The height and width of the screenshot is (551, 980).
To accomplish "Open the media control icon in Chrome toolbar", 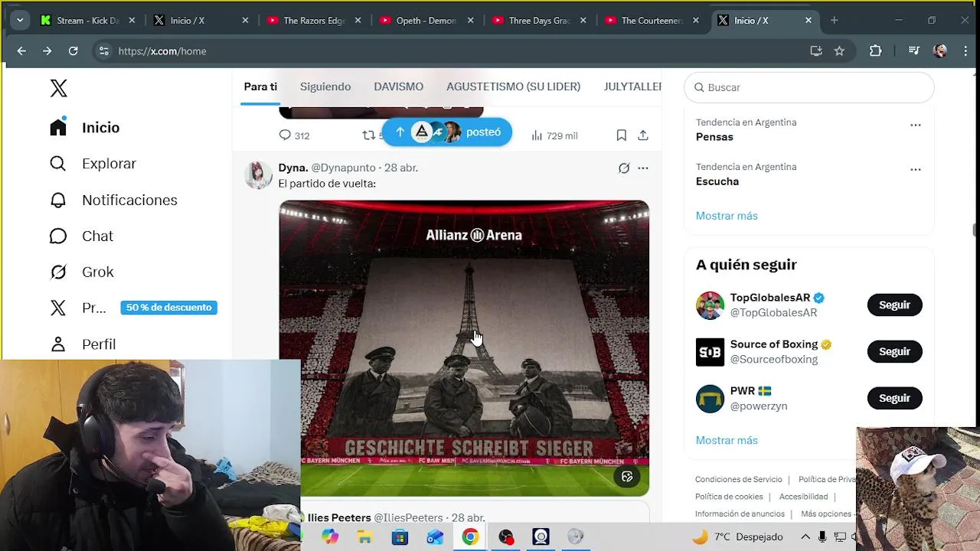I will pos(914,51).
